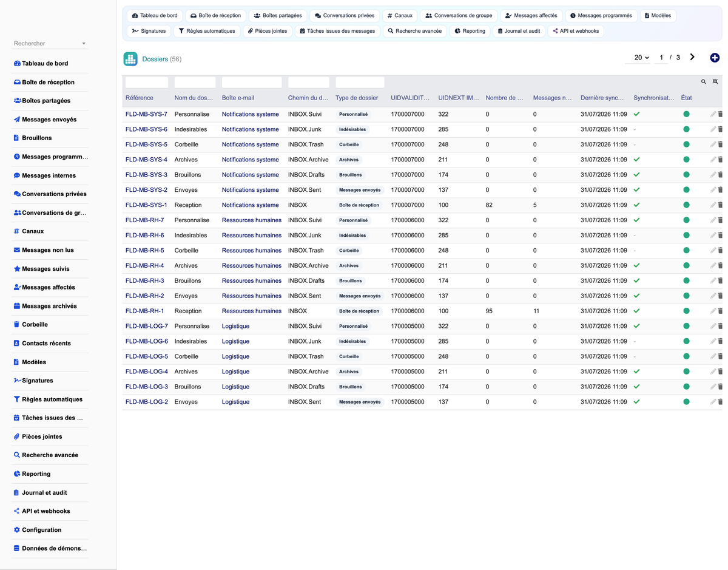Delete row FLD-MB-SYS-1 with trash icon
728x570 pixels.
click(x=720, y=205)
